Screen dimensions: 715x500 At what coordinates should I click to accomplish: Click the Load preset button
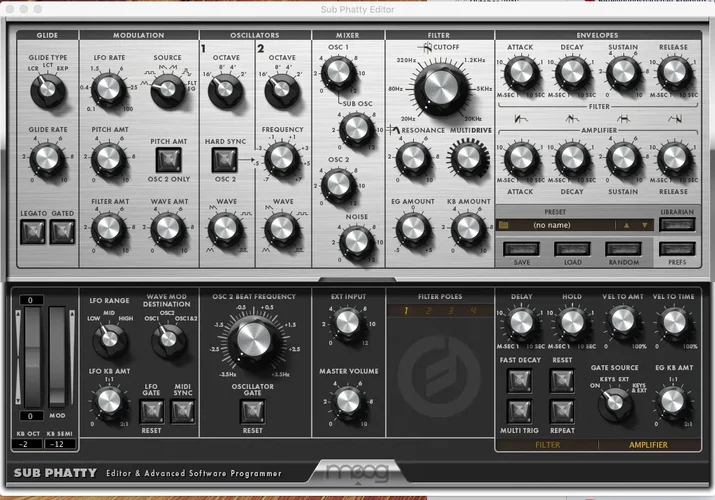(x=572, y=249)
